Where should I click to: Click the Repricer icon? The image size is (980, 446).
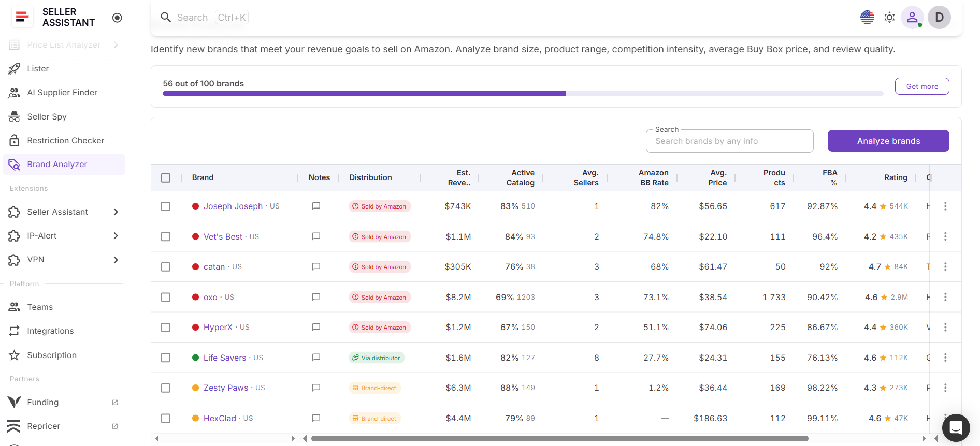click(14, 426)
